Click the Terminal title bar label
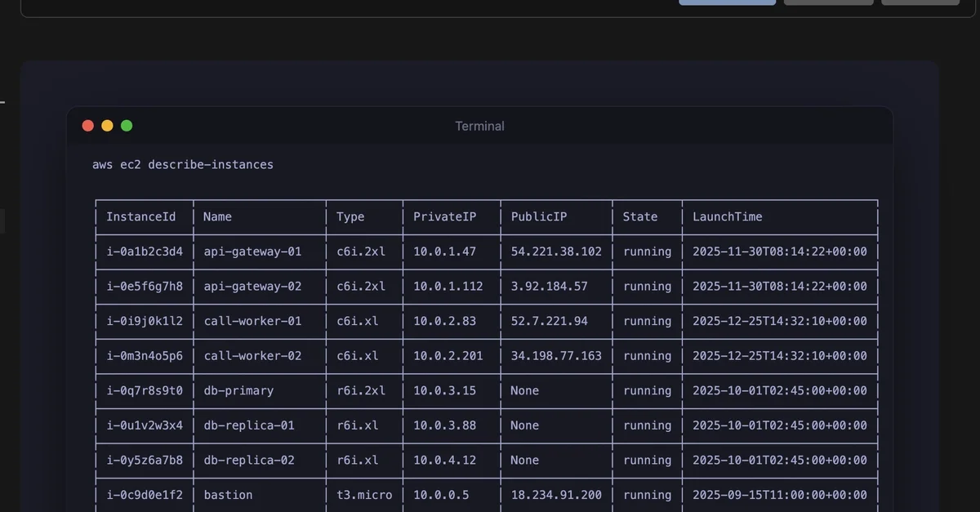 tap(479, 126)
